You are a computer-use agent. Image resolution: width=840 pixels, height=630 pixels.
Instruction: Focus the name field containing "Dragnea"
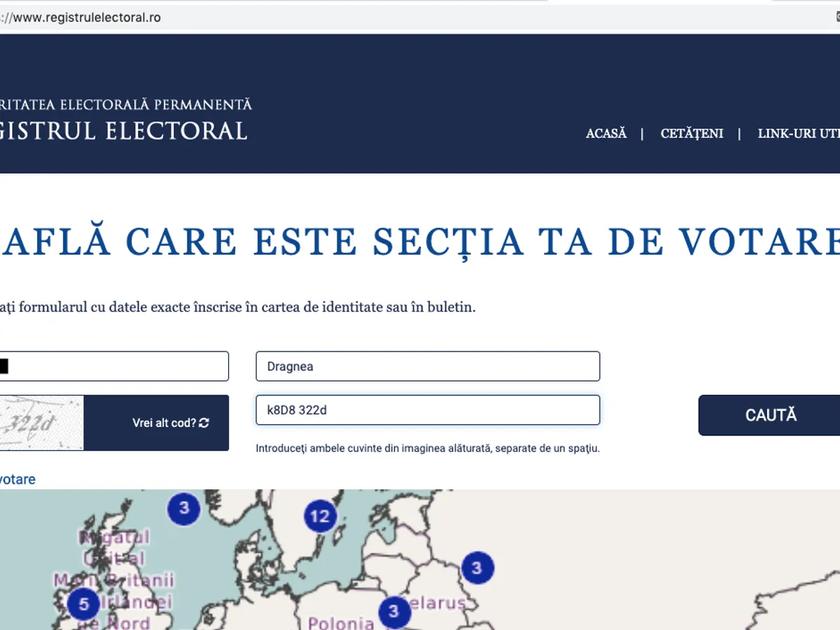pos(428,366)
